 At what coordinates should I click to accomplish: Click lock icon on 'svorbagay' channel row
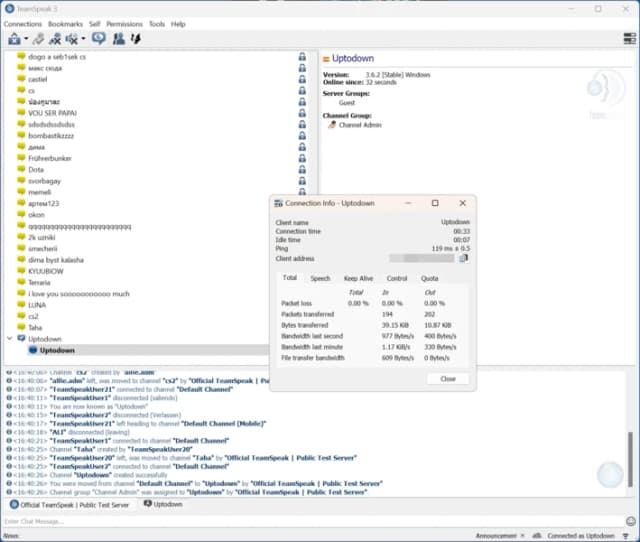coord(302,180)
